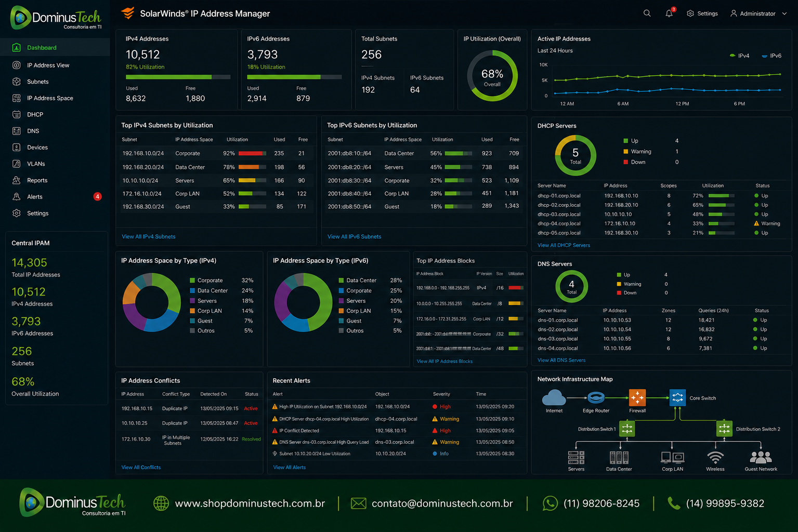Screen dimensions: 798x532
Task: Click the Firewall icon in map
Action: (x=637, y=397)
